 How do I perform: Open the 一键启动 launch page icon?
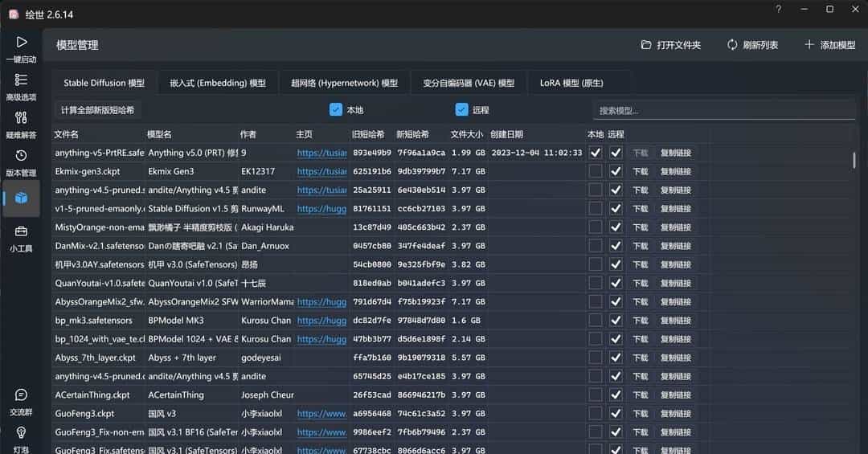coord(21,42)
